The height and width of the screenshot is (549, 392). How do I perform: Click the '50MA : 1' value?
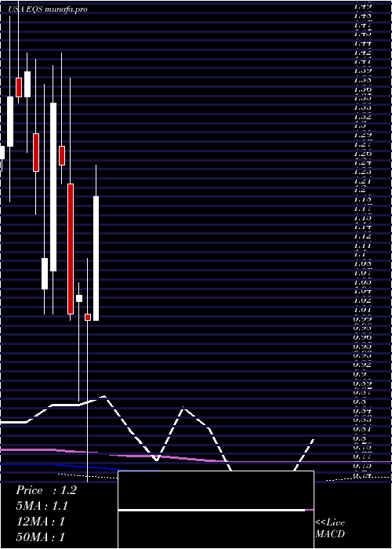pos(40,537)
